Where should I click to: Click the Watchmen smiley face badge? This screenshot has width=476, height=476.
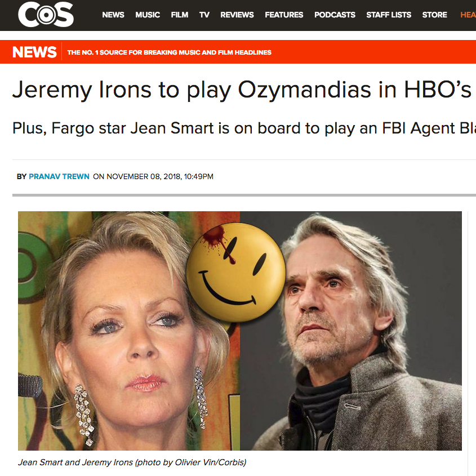point(236,273)
